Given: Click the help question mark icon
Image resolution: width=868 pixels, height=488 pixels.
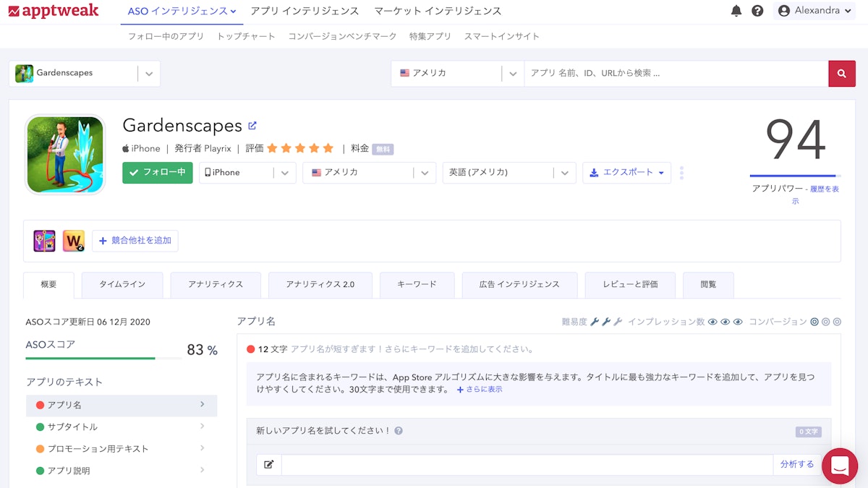Looking at the screenshot, I should tap(757, 12).
